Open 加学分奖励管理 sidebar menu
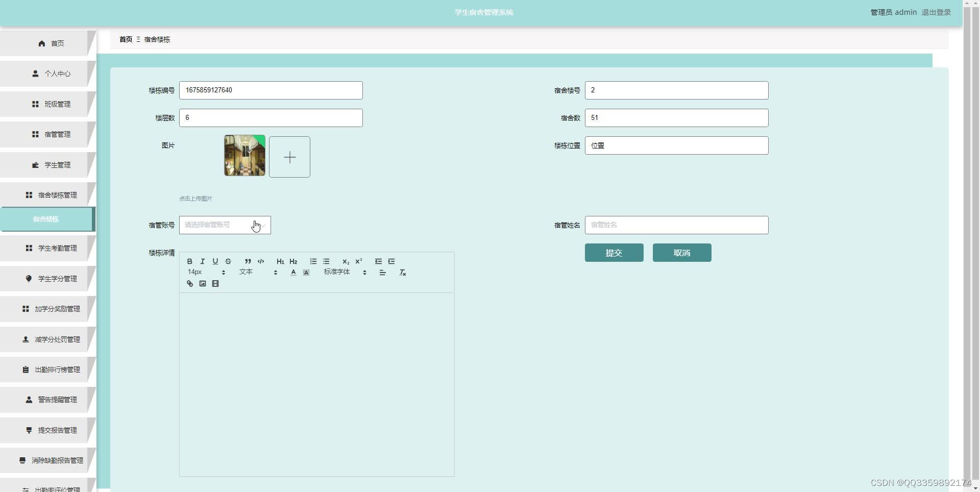This screenshot has height=492, width=980. click(47, 309)
